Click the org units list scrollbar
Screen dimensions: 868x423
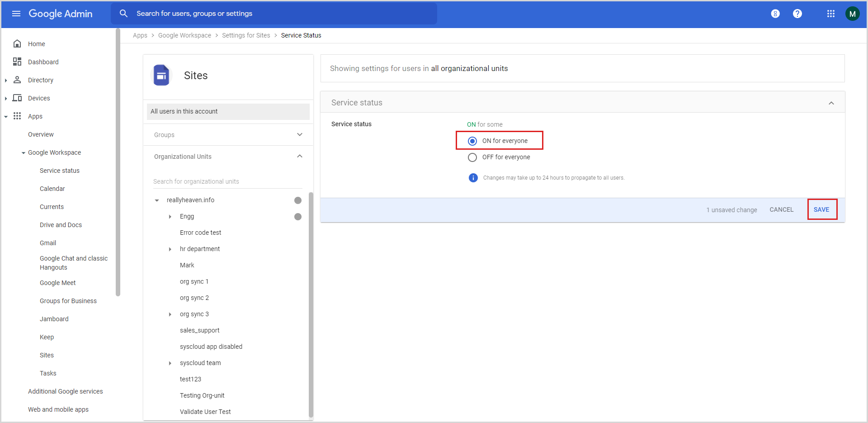click(311, 304)
